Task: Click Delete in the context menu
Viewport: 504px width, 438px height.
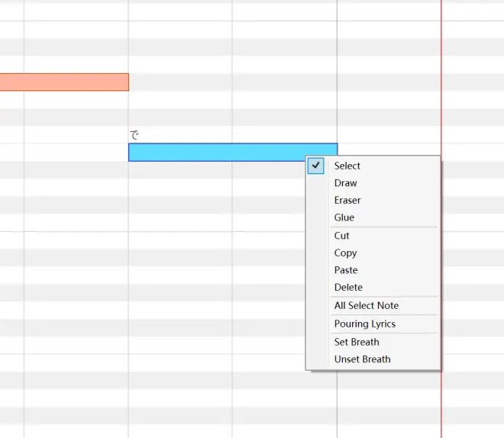Action: (x=373, y=288)
